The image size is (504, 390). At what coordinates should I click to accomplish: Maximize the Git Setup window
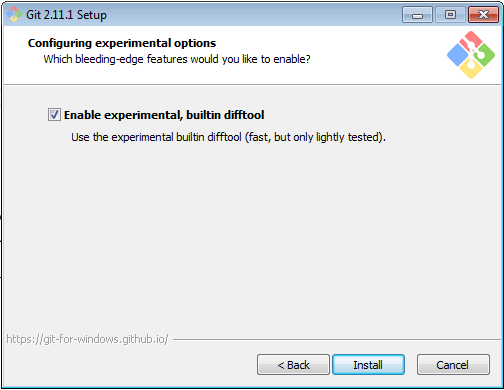450,15
